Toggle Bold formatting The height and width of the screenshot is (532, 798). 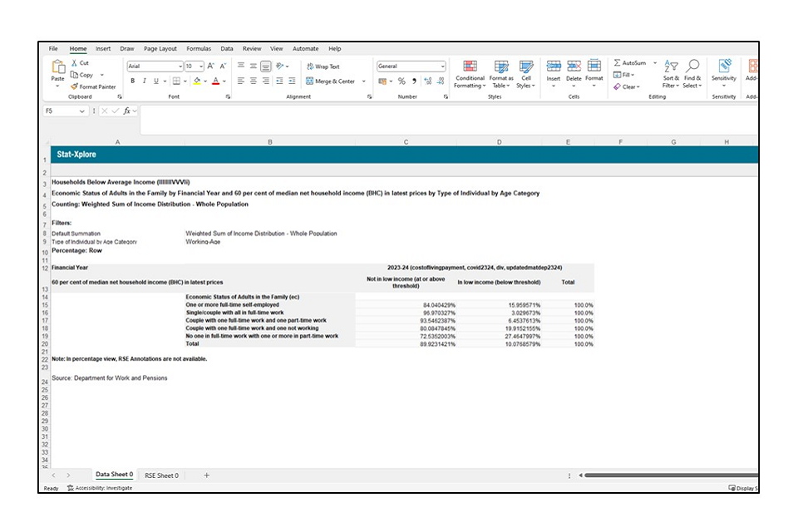click(132, 81)
